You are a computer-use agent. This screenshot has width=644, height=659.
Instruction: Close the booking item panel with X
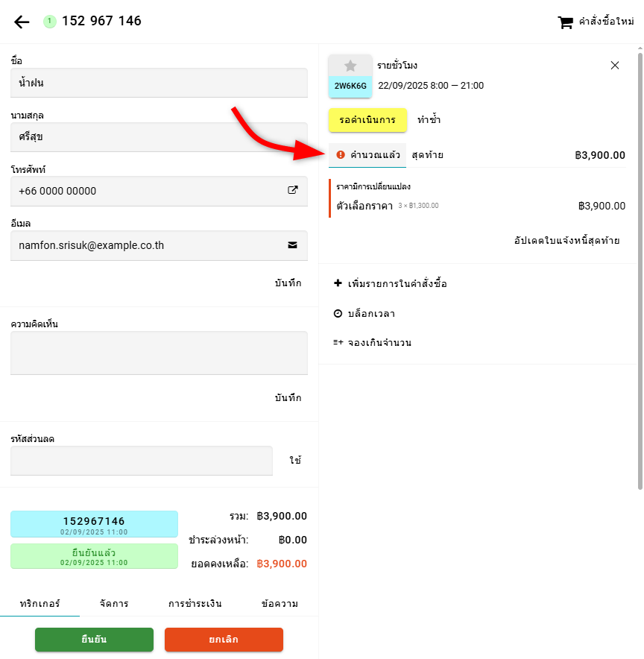point(615,66)
